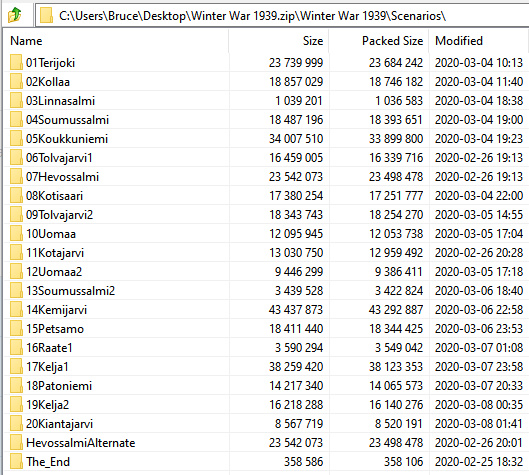Select the 16Raate1 folder row
The width and height of the screenshot is (529, 475).
[x=266, y=347]
